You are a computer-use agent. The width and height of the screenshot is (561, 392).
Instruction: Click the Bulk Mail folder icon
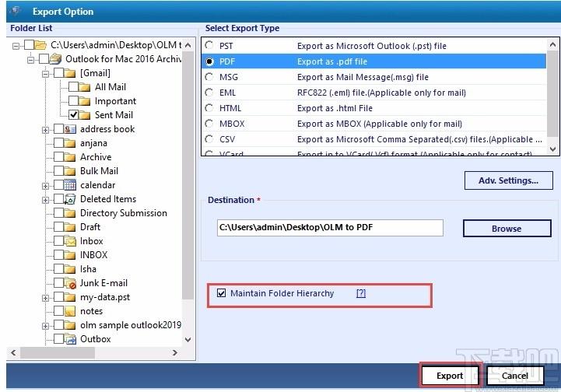[70, 171]
